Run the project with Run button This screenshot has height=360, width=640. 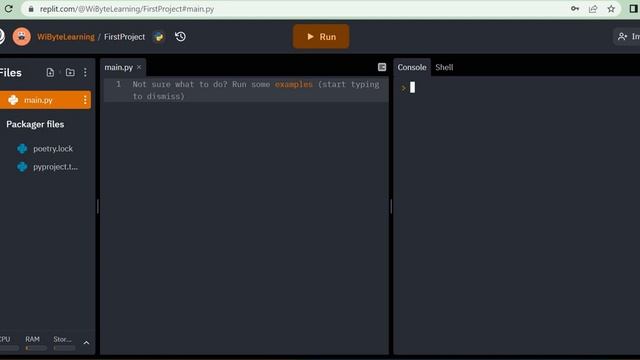click(x=321, y=36)
